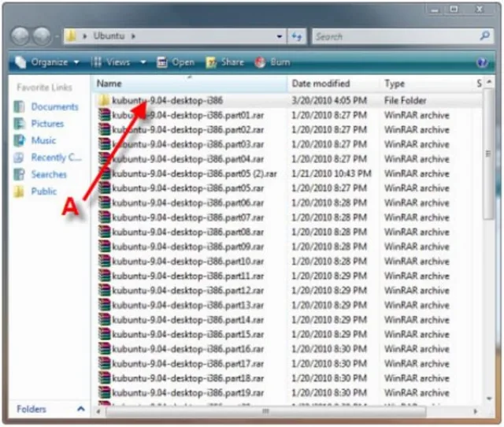Click the WinRAR icon of part06.rar

[105, 203]
